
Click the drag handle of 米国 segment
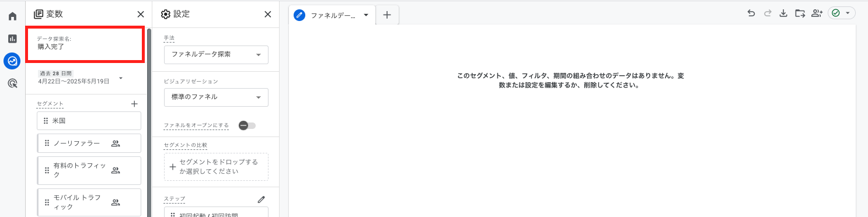click(46, 121)
